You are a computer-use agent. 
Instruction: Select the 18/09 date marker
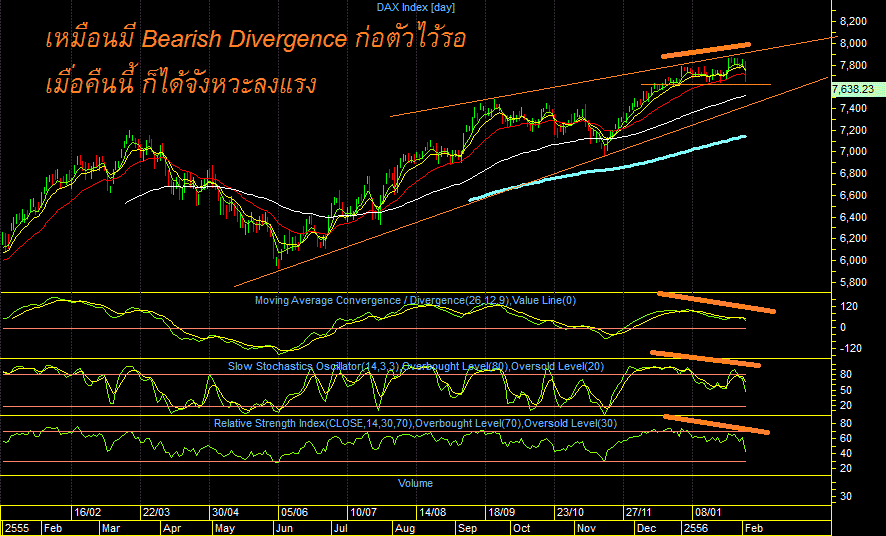501,513
